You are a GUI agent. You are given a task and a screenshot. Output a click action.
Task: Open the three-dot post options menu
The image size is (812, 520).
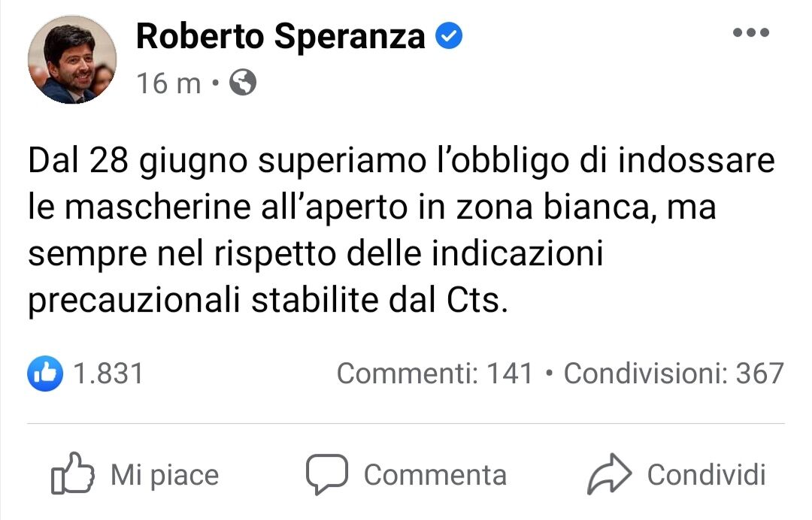(750, 33)
